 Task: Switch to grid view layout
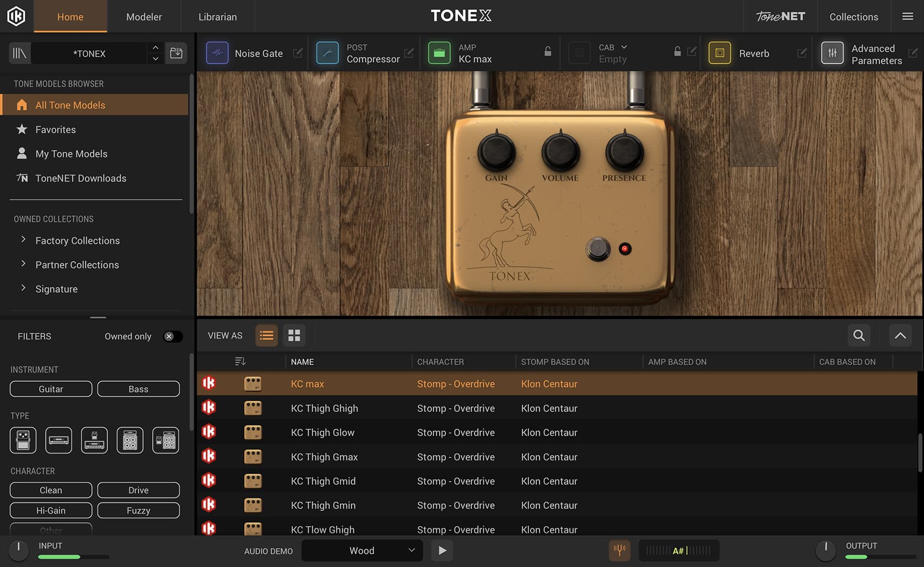point(294,335)
